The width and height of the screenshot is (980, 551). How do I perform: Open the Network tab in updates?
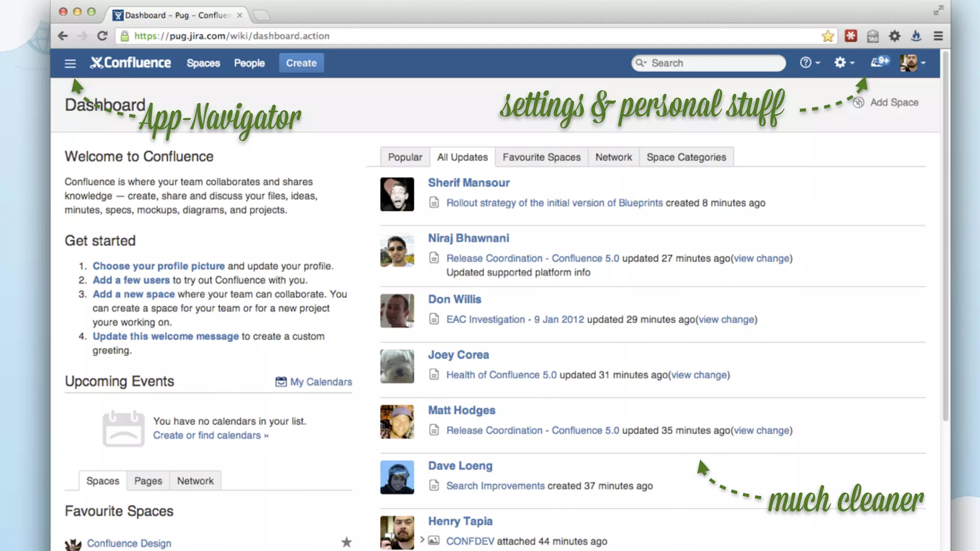pyautogui.click(x=613, y=157)
